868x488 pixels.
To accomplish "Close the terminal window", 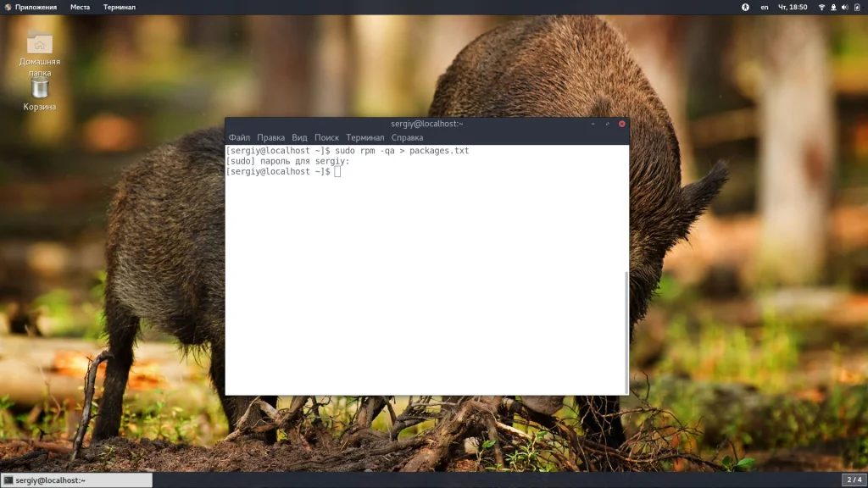I will (x=621, y=124).
